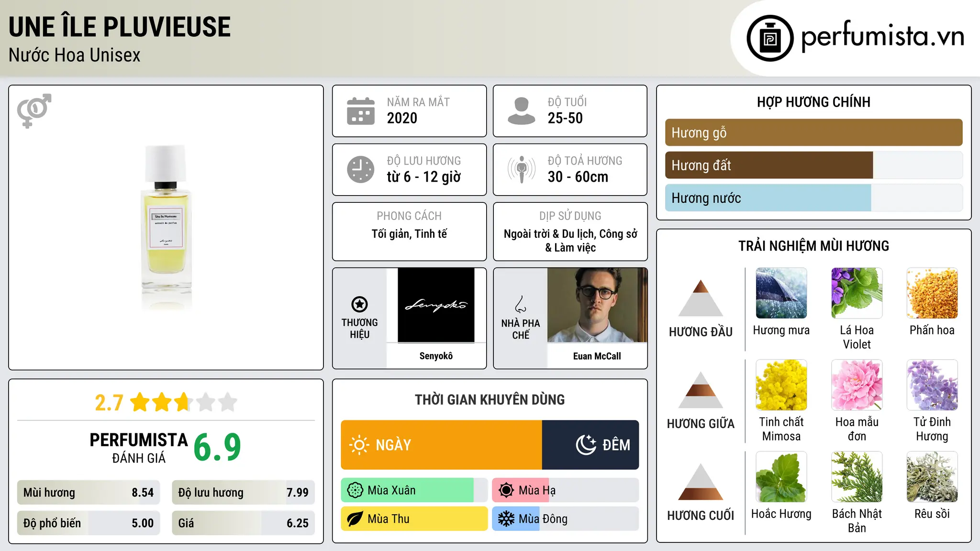The width and height of the screenshot is (980, 551).
Task: Open the Hoa mẫu đơn note image
Action: 857,385
